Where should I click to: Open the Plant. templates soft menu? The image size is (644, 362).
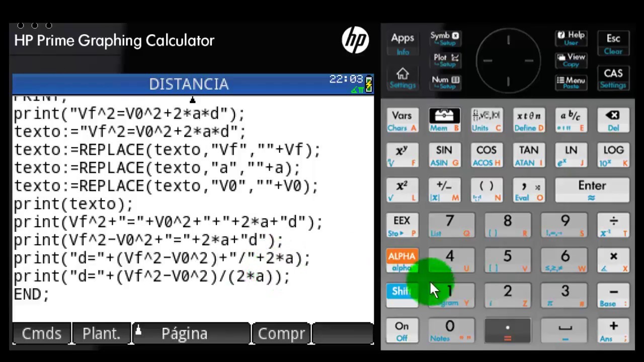[x=102, y=333]
